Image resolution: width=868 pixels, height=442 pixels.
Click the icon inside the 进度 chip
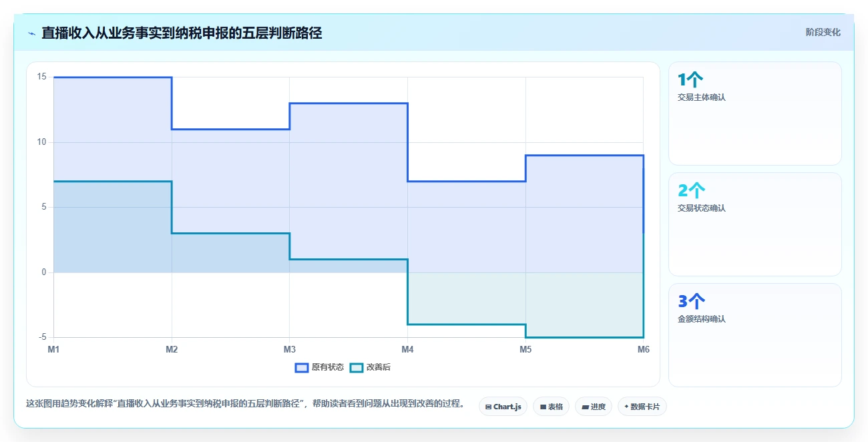(585, 407)
